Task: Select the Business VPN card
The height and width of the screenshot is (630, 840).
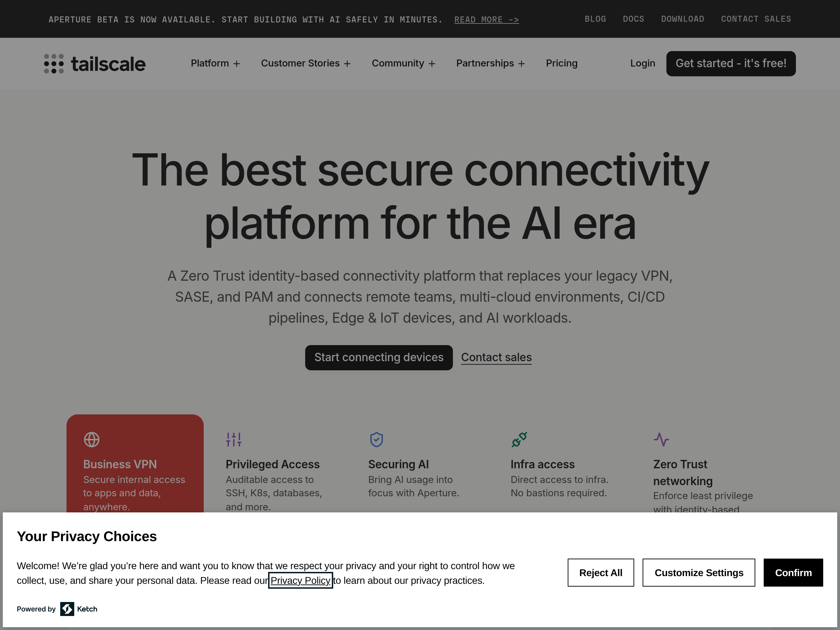Action: coord(135,467)
